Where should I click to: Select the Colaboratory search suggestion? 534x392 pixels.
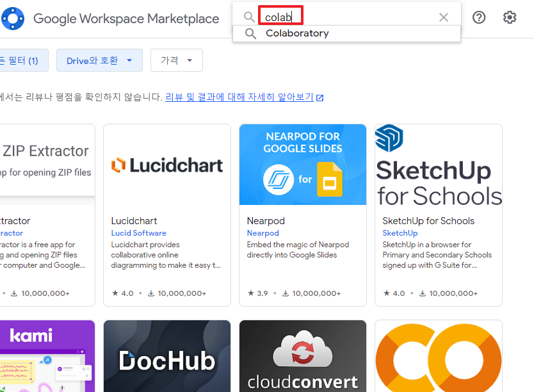click(x=346, y=33)
